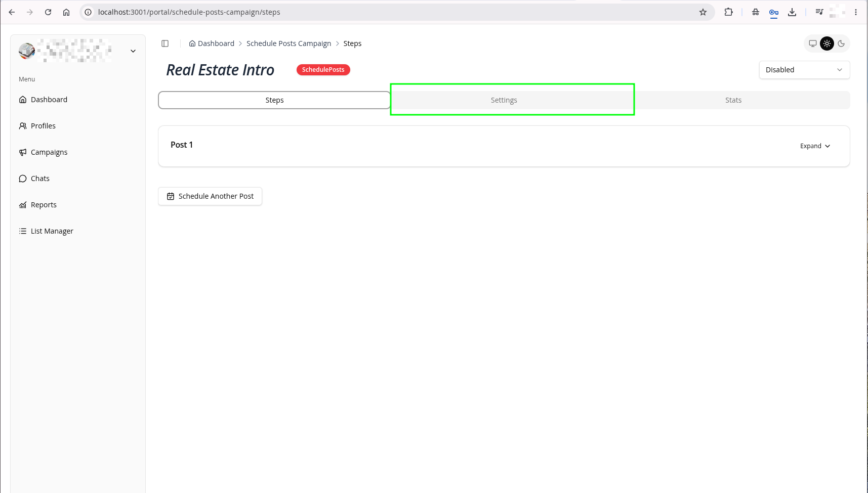Click the site information icon
Image resolution: width=868 pixels, height=493 pixels.
point(88,12)
